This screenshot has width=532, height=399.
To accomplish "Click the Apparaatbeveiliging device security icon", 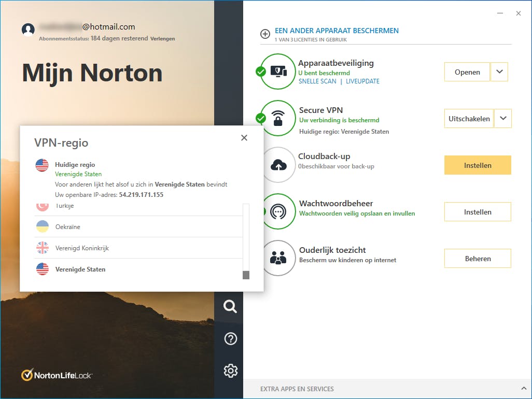I will click(278, 72).
